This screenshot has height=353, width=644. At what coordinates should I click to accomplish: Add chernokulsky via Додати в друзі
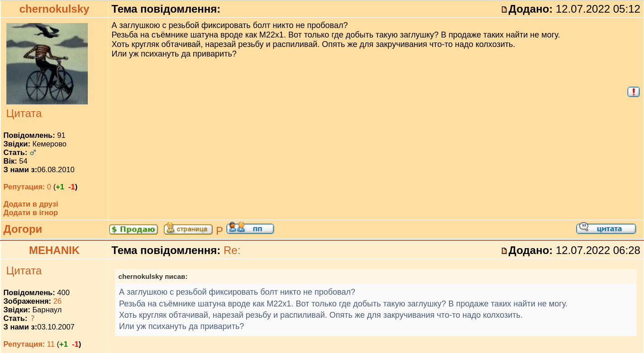point(31,204)
